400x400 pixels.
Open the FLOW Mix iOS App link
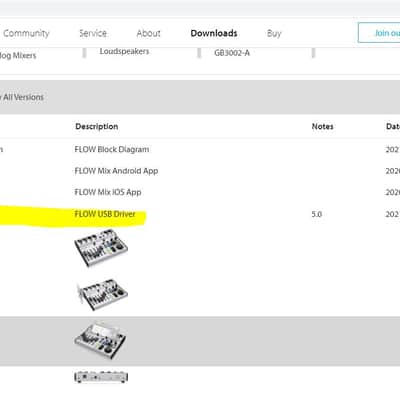(108, 192)
